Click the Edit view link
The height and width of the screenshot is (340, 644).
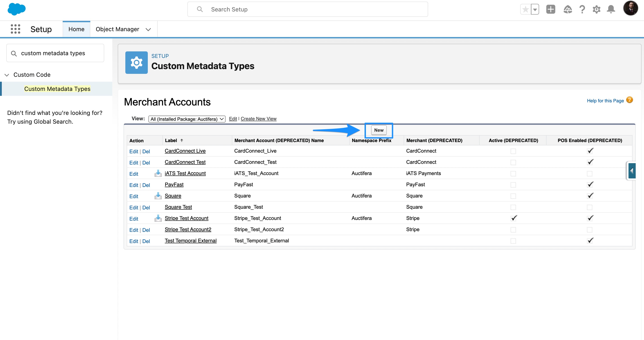[233, 119]
